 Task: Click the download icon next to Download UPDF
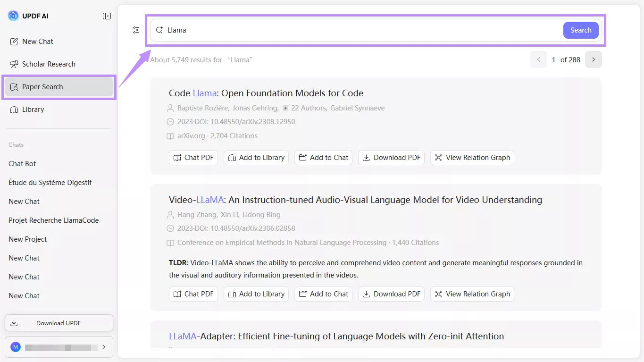tap(14, 323)
